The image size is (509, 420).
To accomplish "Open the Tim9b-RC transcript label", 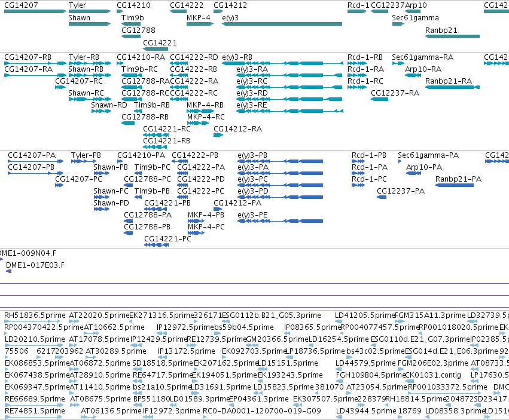I will coord(139,69).
